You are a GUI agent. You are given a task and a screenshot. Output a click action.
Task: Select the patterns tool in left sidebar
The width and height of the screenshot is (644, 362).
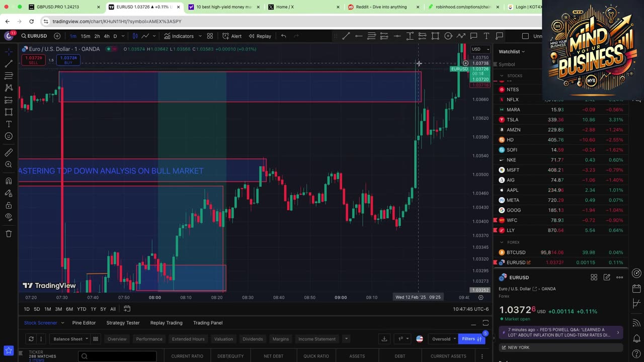[x=9, y=88]
